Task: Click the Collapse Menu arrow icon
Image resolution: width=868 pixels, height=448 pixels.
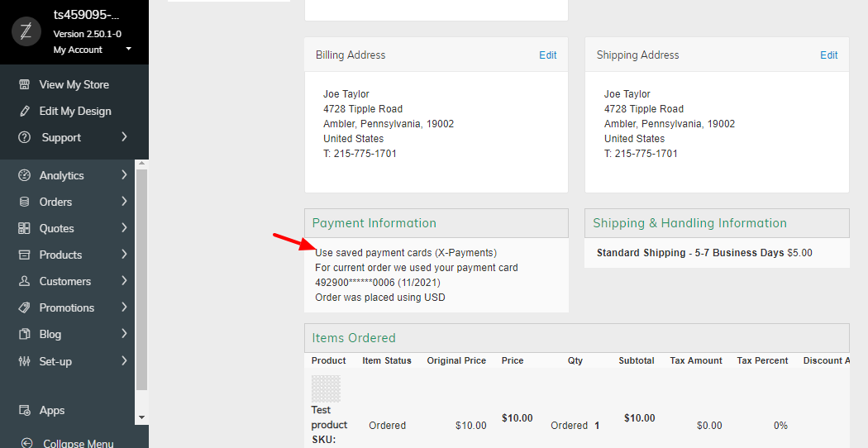Action: click(x=26, y=443)
